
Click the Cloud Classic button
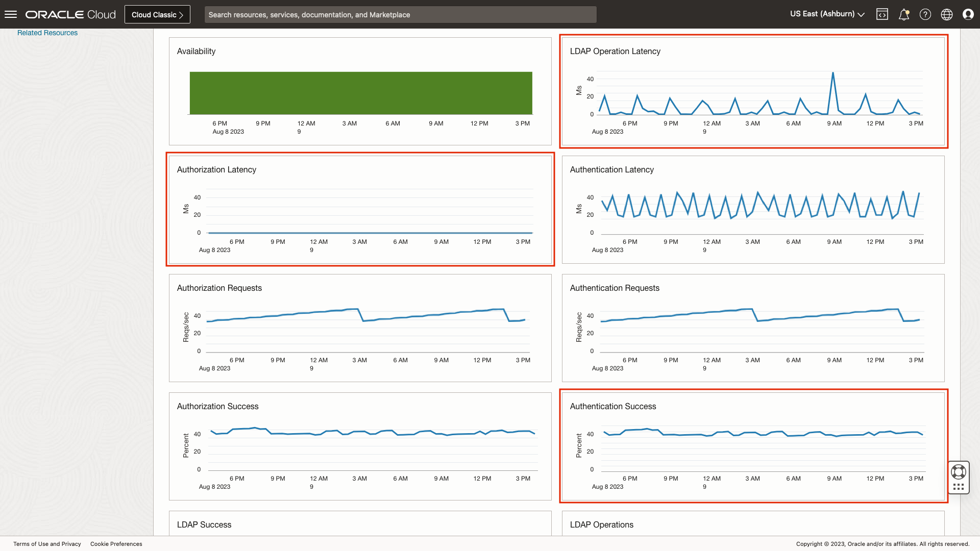click(157, 14)
